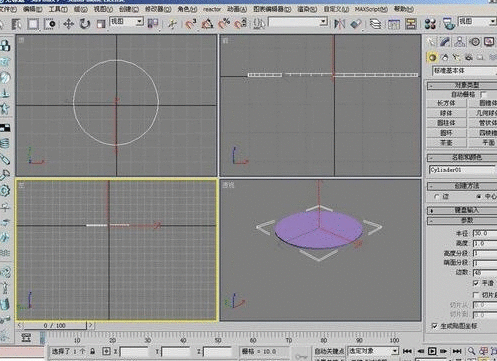Open the Material Editor icon
Viewport: 497px width, 361px height.
pos(430,24)
